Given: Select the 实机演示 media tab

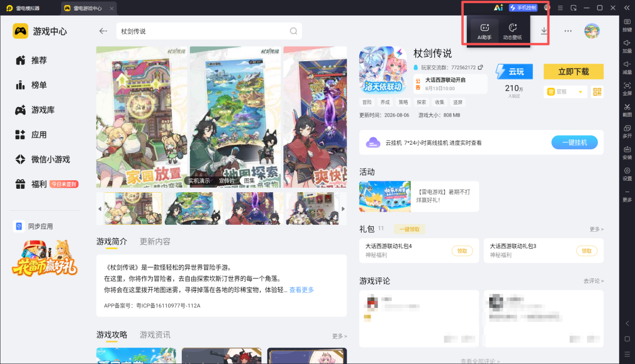Looking at the screenshot, I should tap(199, 181).
